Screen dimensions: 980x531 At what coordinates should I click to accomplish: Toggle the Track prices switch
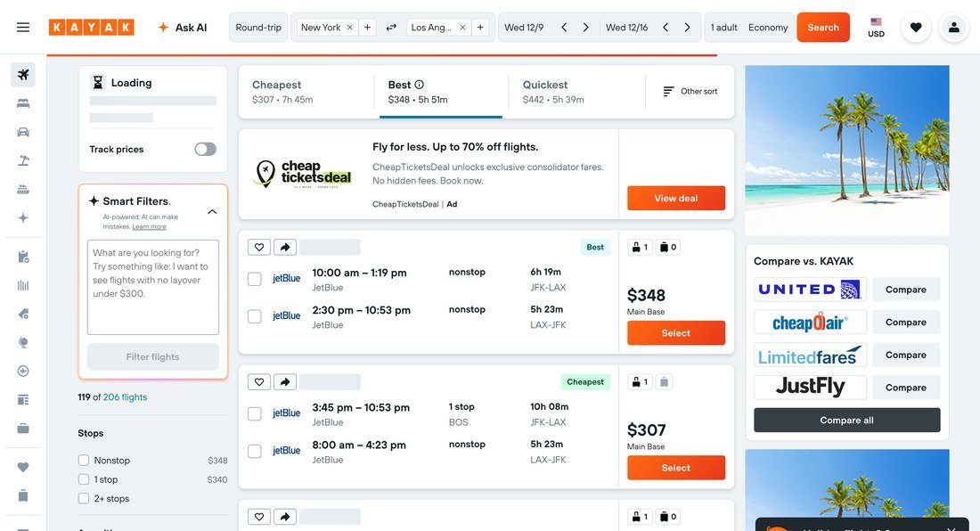click(x=205, y=149)
